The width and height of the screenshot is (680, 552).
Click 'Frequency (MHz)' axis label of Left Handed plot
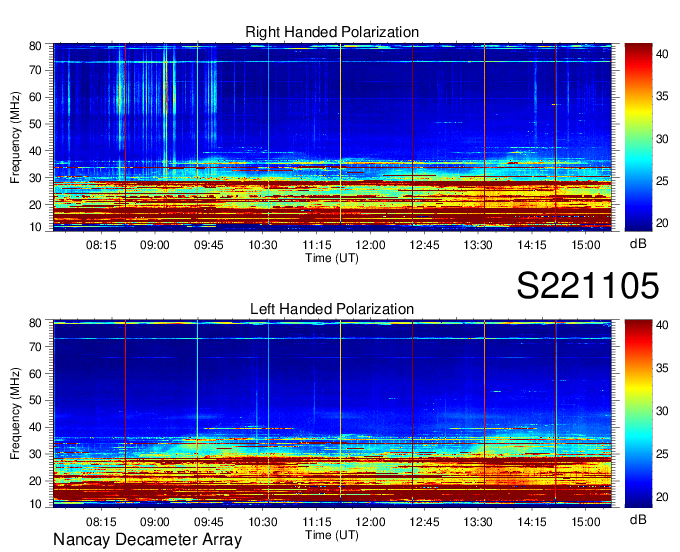15,414
